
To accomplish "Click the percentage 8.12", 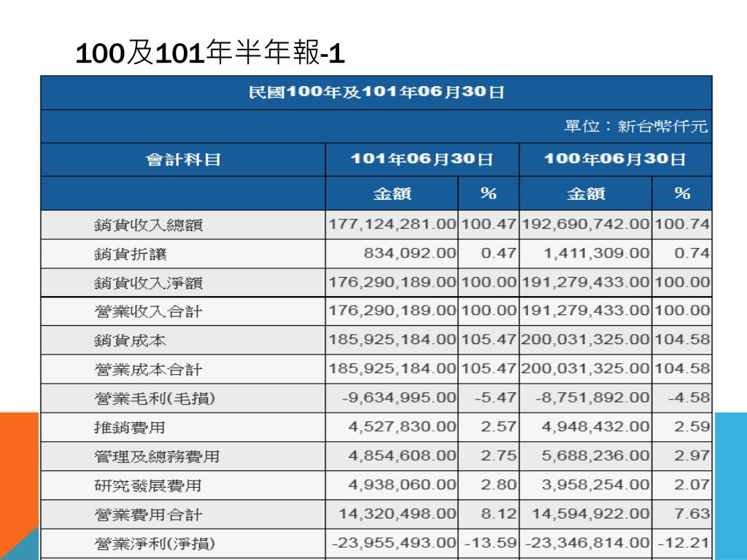I will 499,514.
